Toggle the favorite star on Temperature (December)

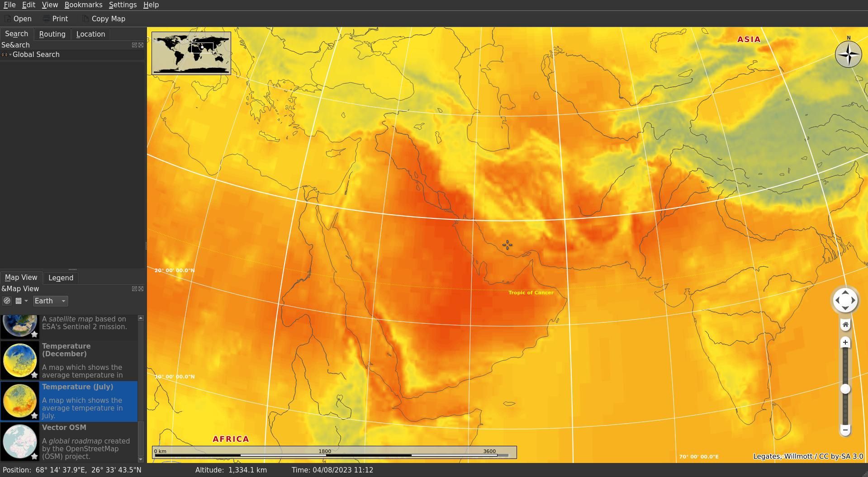[x=34, y=375]
